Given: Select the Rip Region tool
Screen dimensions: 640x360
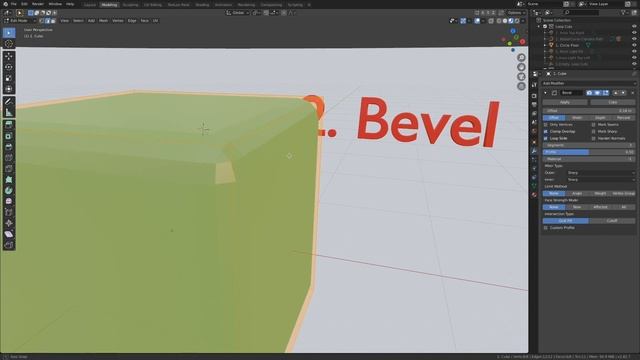Looking at the screenshot, I should (x=9, y=245).
